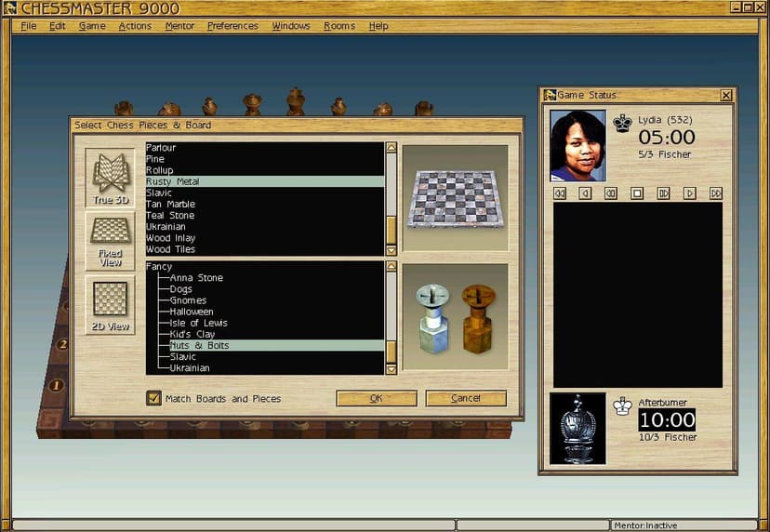Select the Ukrainian board in upper list
Image resolution: width=770 pixels, height=532 pixels.
[265, 226]
